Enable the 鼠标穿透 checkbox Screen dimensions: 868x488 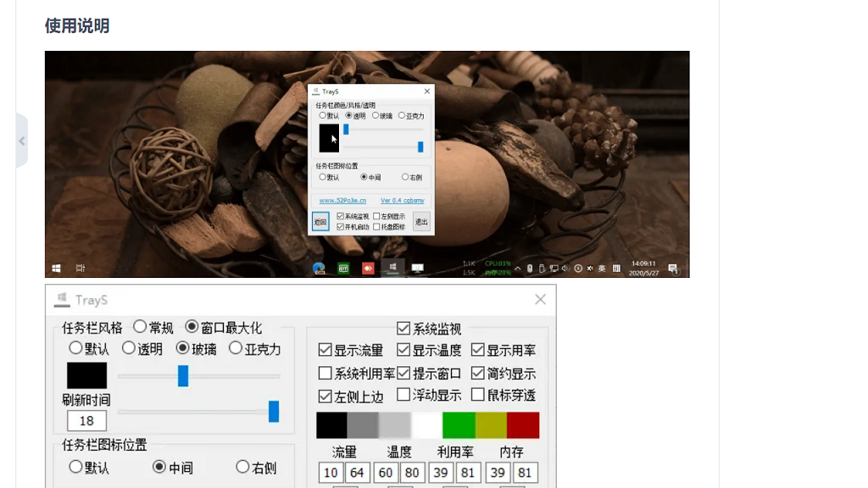tap(478, 395)
